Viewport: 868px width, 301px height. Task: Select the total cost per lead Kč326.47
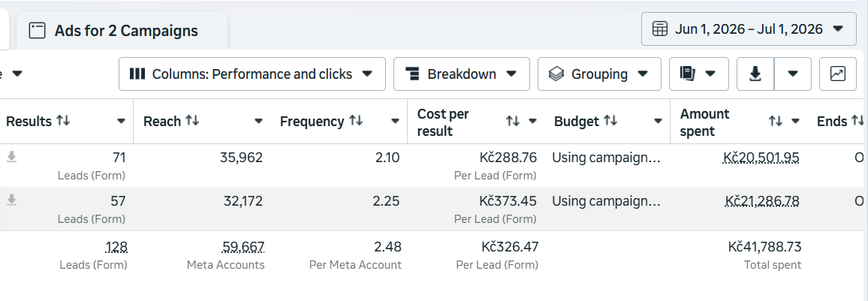point(509,247)
